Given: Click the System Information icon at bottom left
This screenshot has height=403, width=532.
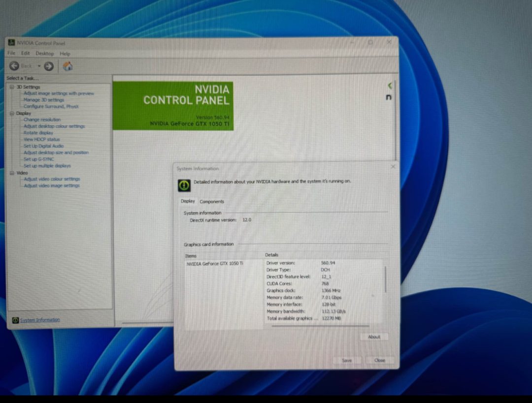Looking at the screenshot, I should pyautogui.click(x=15, y=320).
